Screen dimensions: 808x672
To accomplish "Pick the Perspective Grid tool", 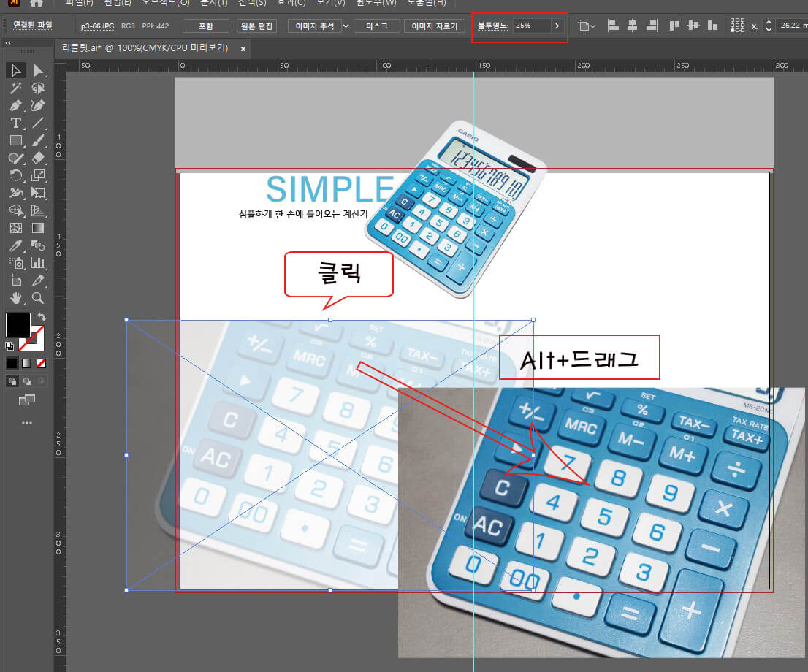I will click(38, 211).
